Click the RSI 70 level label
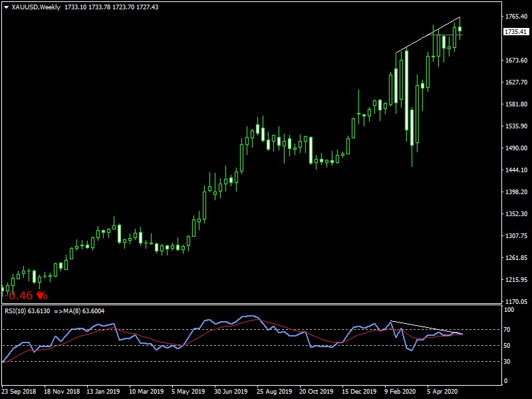 507,329
